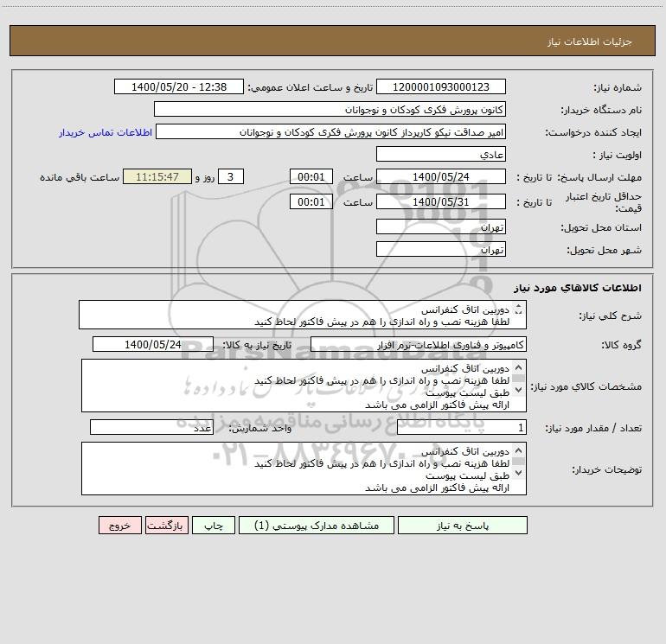Click the response deadline date 1400/05/24

point(441,176)
